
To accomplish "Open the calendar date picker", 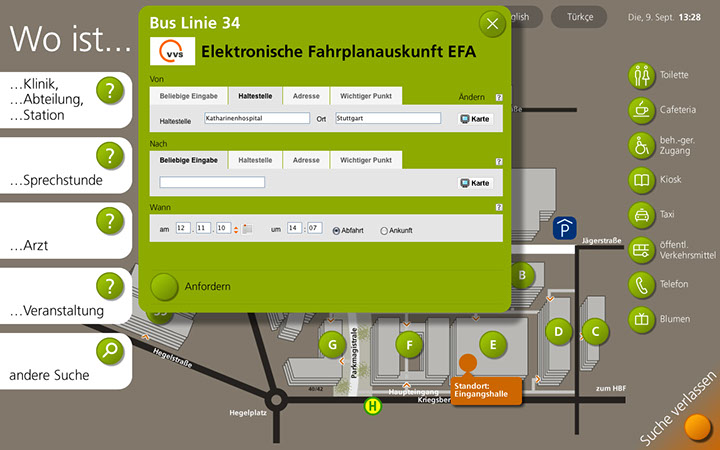I will (247, 229).
